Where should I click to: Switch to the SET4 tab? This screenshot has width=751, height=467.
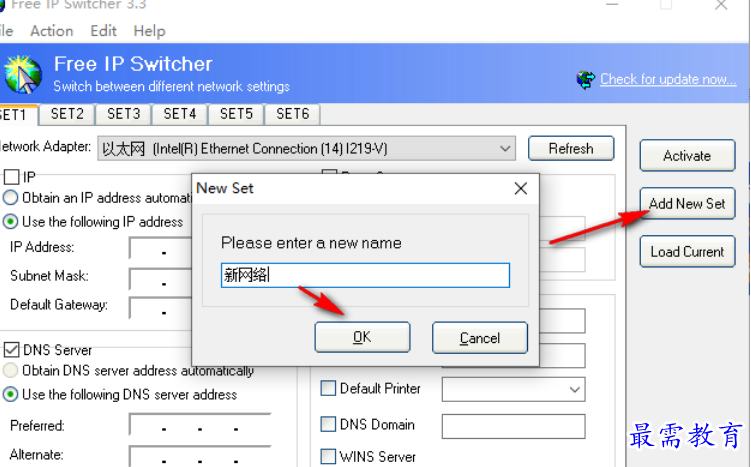click(x=180, y=114)
